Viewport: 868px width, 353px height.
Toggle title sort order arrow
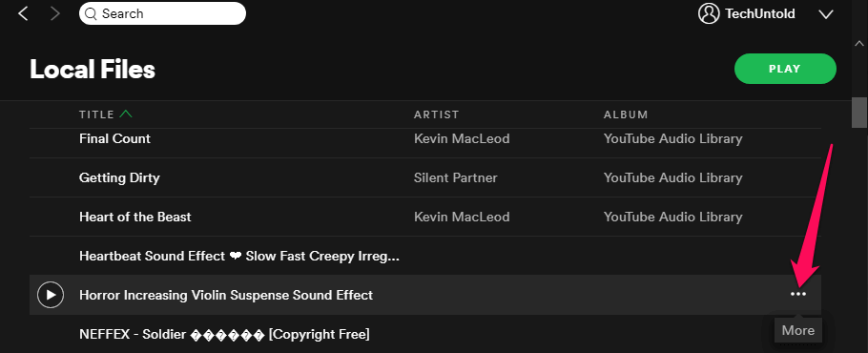coord(126,114)
